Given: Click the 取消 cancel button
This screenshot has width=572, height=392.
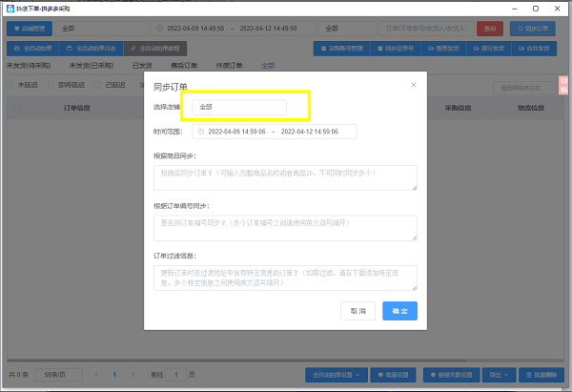Looking at the screenshot, I should (x=357, y=311).
